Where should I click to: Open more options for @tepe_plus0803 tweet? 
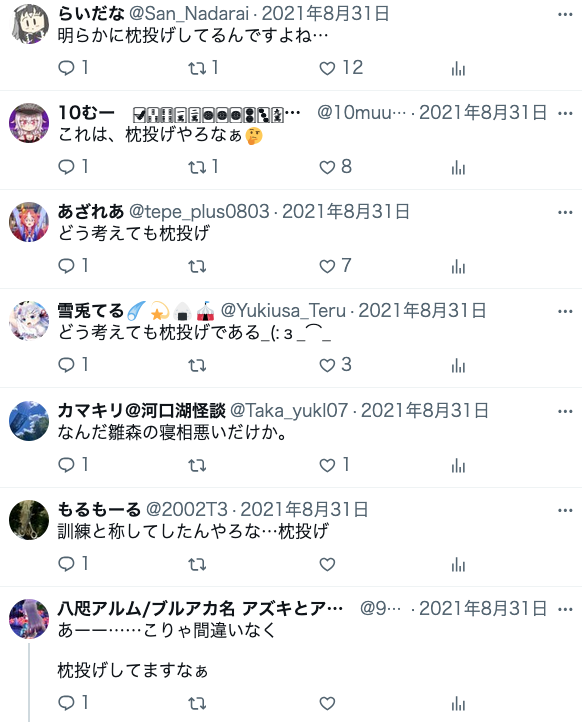(x=565, y=212)
